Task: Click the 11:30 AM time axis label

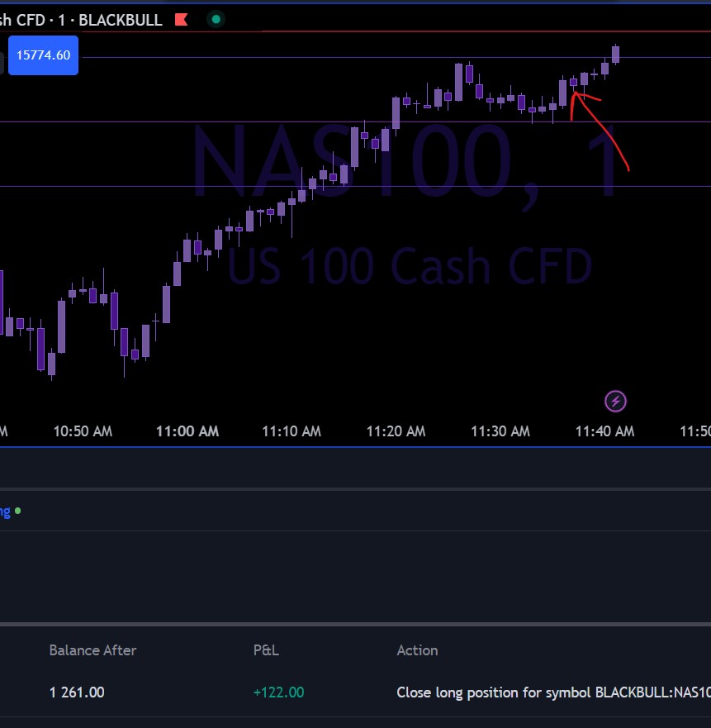Action: click(x=500, y=431)
